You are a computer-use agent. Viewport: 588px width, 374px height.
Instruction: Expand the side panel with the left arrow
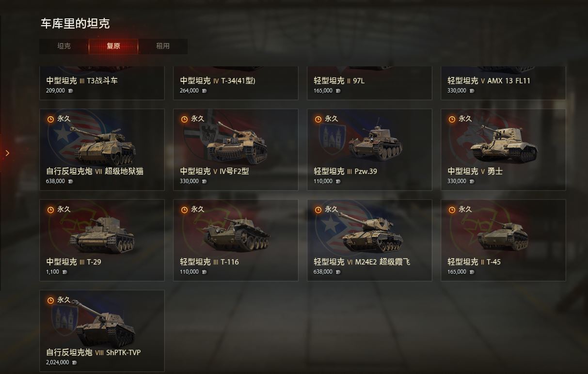tap(7, 153)
